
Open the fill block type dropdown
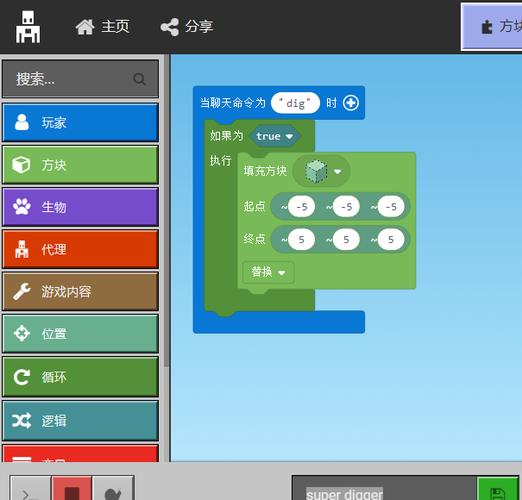[321, 171]
